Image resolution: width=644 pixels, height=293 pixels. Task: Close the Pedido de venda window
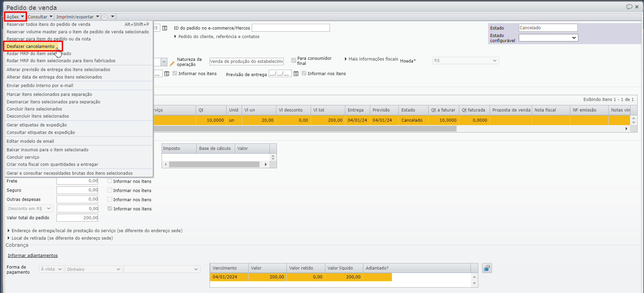pos(637,7)
